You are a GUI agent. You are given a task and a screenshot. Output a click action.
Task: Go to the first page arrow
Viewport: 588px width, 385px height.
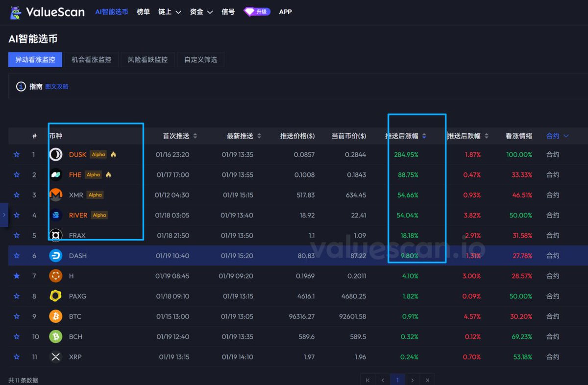[x=367, y=380]
